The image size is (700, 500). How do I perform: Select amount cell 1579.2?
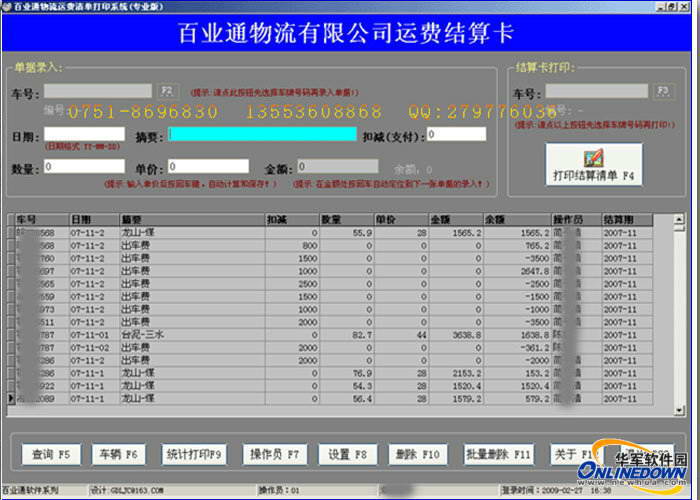456,399
